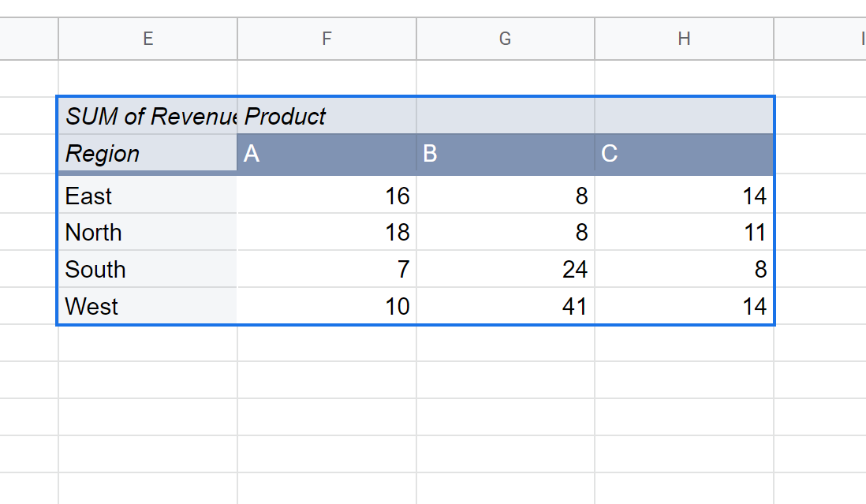Click the West row label
Image resolution: width=866 pixels, height=504 pixels.
click(148, 306)
